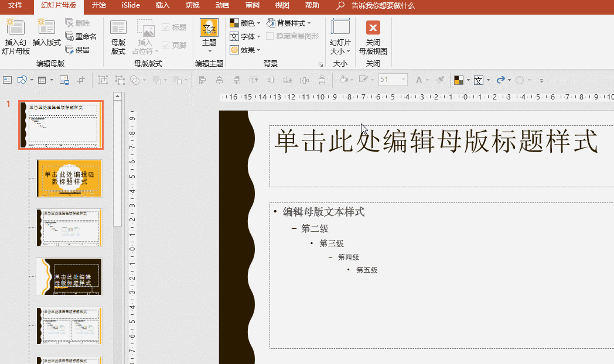The image size is (614, 364).
Task: Open the 背景样式 dropdown
Action: point(289,23)
